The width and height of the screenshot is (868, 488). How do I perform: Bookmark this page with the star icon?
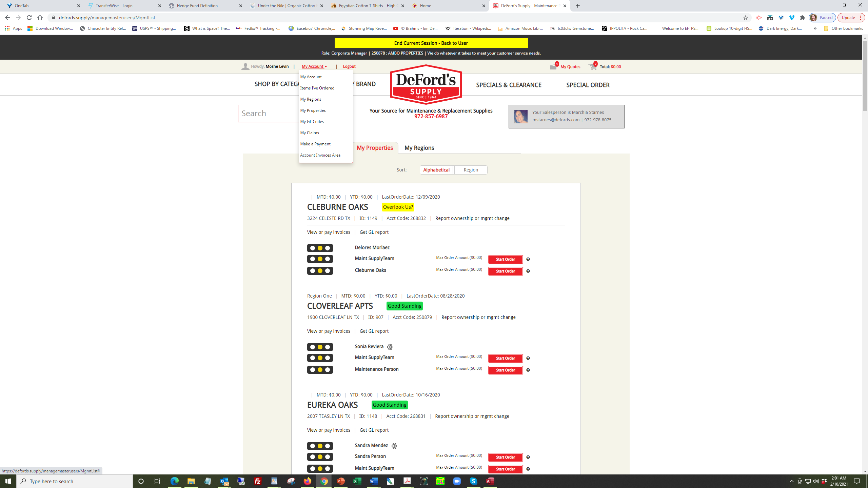pos(745,18)
